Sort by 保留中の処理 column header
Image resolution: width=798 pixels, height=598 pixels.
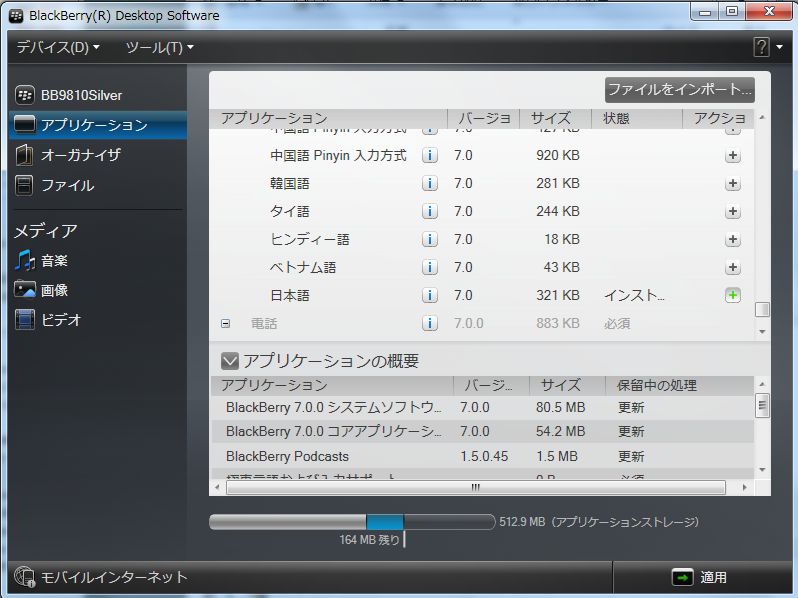tap(680, 386)
